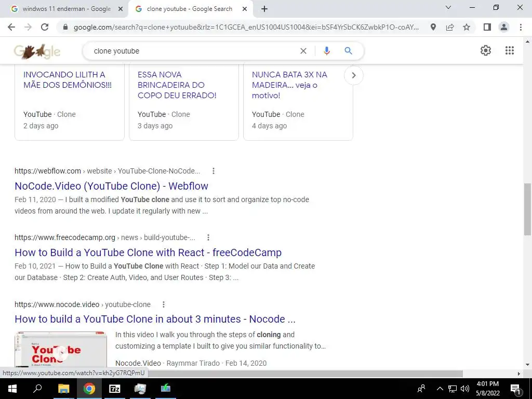The image size is (532, 399).
Task: Open File Explorer from taskbar
Action: point(63,389)
